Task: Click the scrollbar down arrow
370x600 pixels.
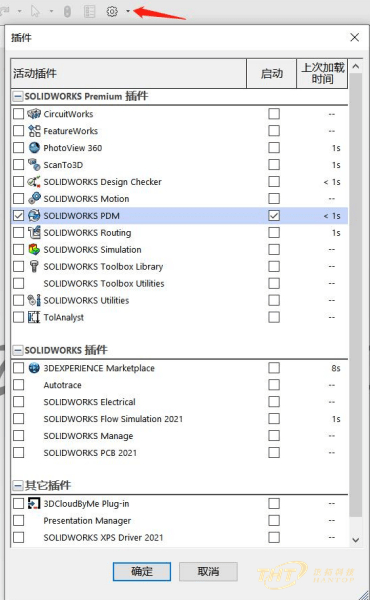Action: (355, 540)
